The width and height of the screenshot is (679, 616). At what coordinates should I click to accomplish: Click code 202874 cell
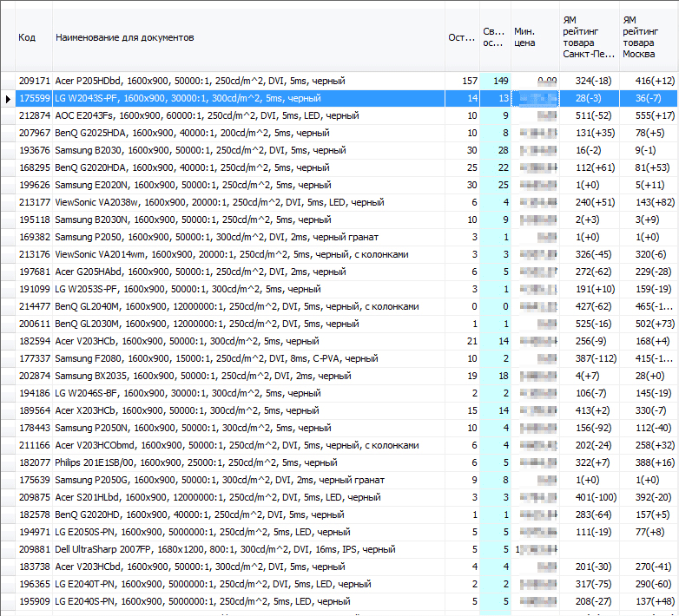click(x=34, y=376)
